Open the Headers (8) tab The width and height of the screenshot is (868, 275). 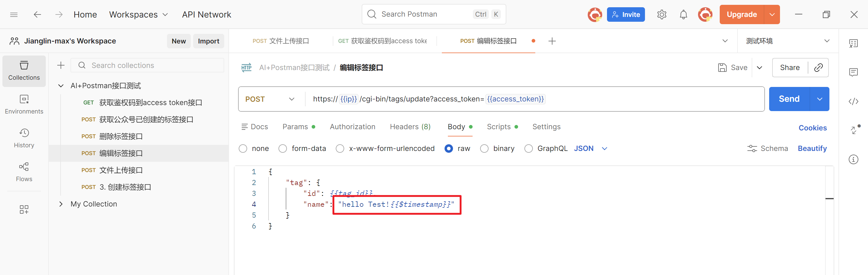click(410, 127)
